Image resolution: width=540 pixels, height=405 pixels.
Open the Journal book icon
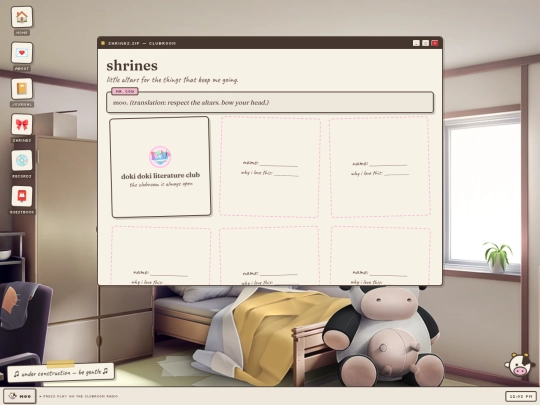coord(22,89)
